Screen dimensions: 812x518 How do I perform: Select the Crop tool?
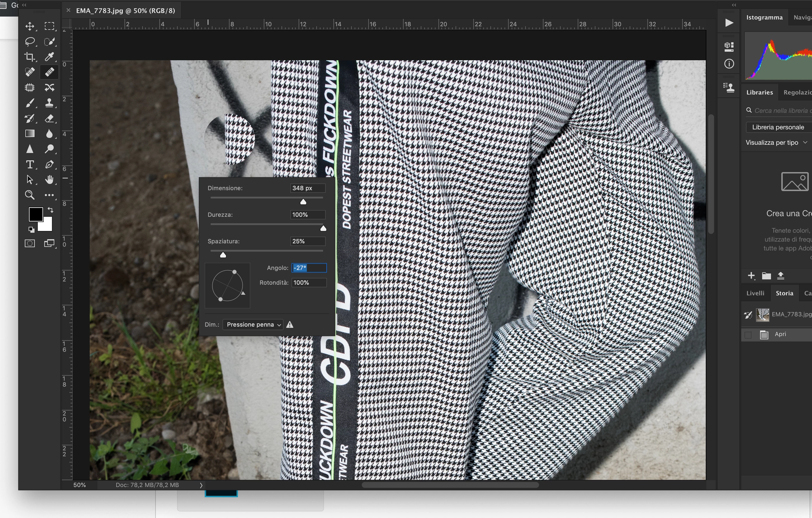(x=30, y=57)
